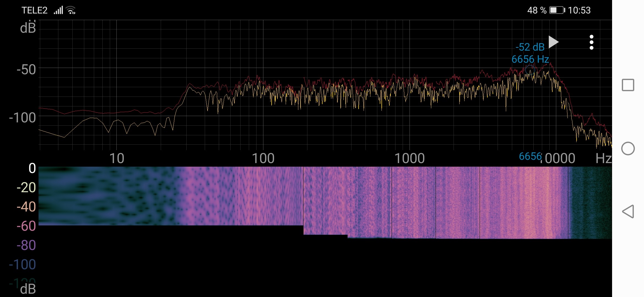Screen dimensions: 644x297
Task: Tap the play button on the spectrum
Action: coord(553,42)
